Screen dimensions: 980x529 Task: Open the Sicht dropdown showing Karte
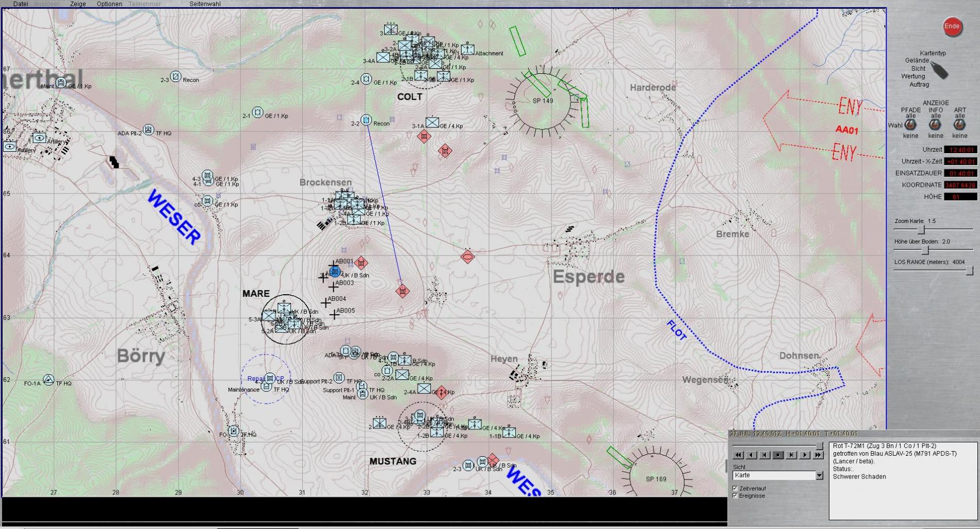tap(819, 475)
